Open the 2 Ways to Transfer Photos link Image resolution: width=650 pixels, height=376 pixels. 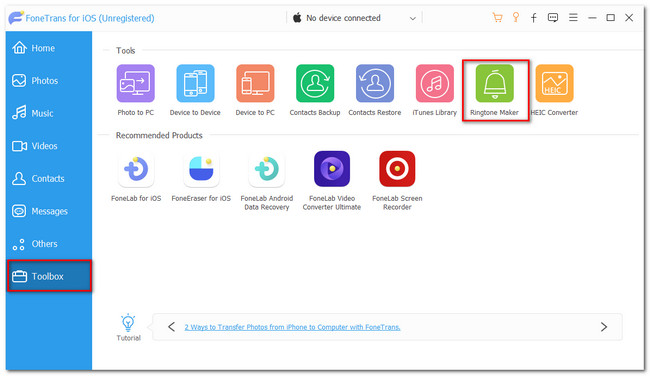pyautogui.click(x=292, y=327)
